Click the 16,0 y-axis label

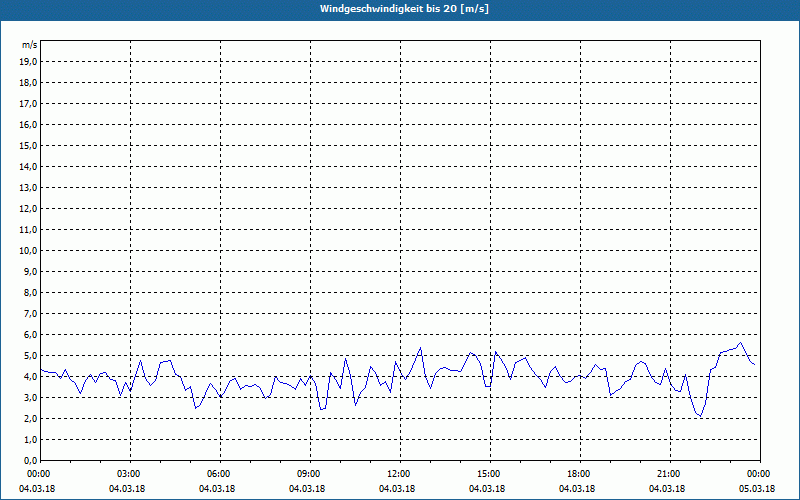coord(29,124)
